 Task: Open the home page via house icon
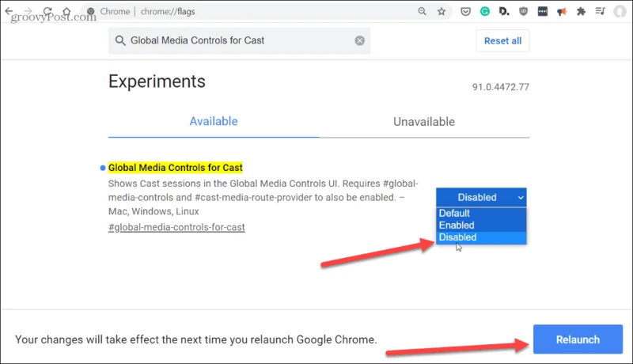(66, 11)
